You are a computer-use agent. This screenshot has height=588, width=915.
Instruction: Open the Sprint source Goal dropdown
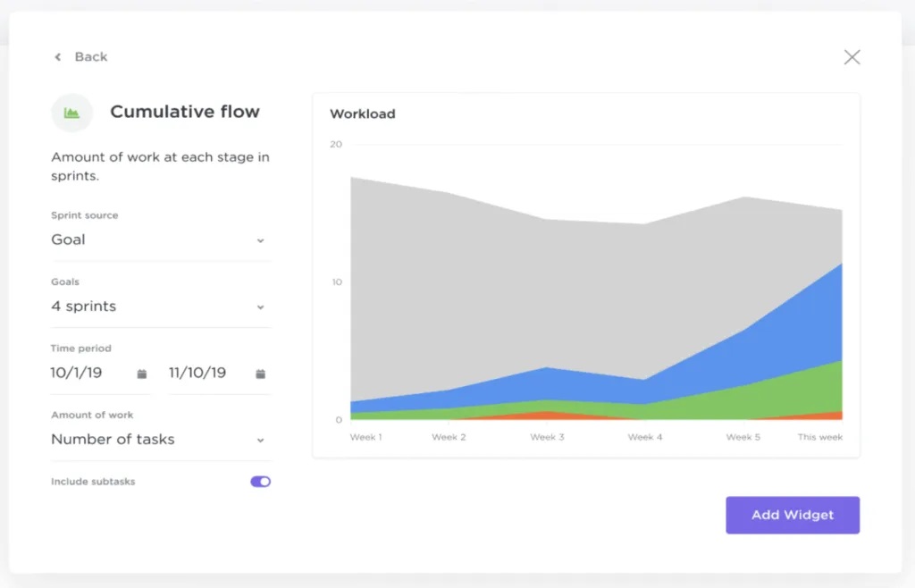point(161,239)
